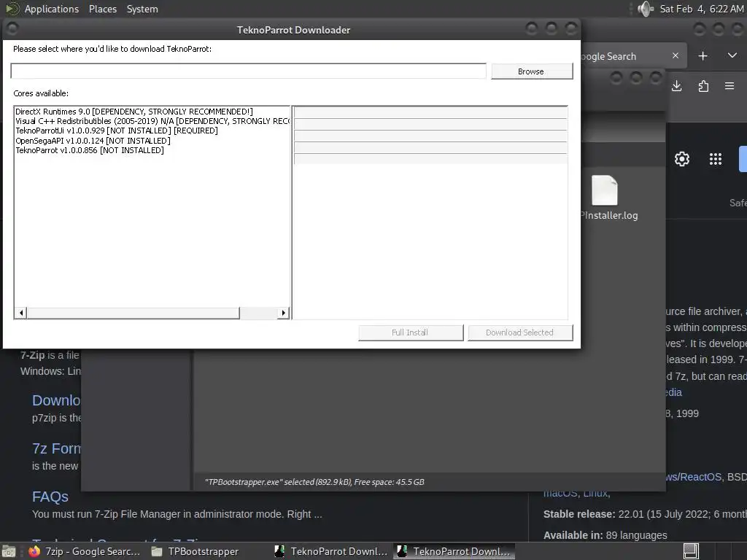Click the MATE logo icon in top panel
This screenshot has width=747, height=560.
click(12, 9)
